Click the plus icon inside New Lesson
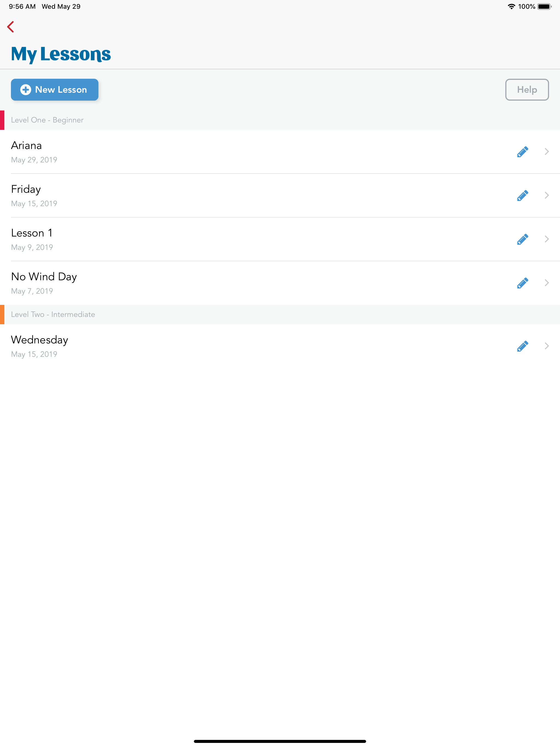This screenshot has height=747, width=560. 26,89
